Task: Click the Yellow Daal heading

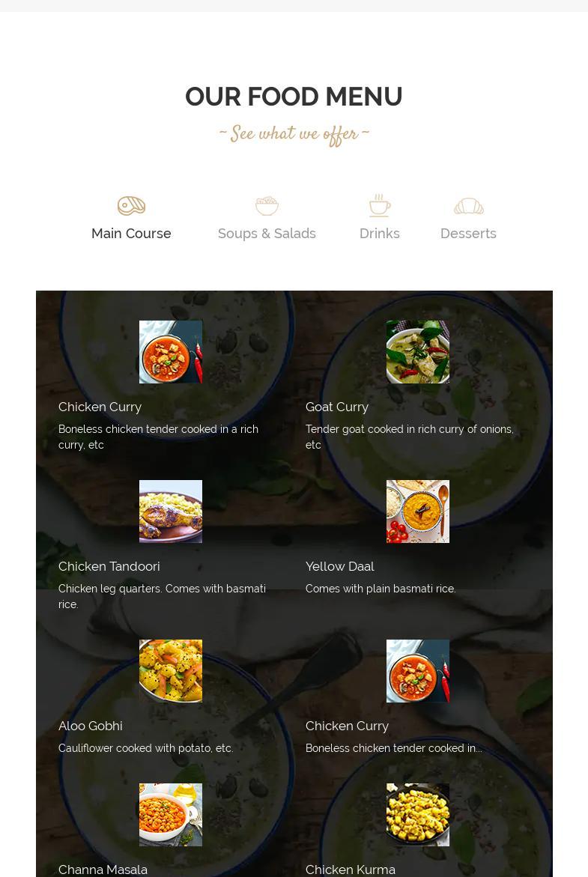Action: click(x=339, y=567)
